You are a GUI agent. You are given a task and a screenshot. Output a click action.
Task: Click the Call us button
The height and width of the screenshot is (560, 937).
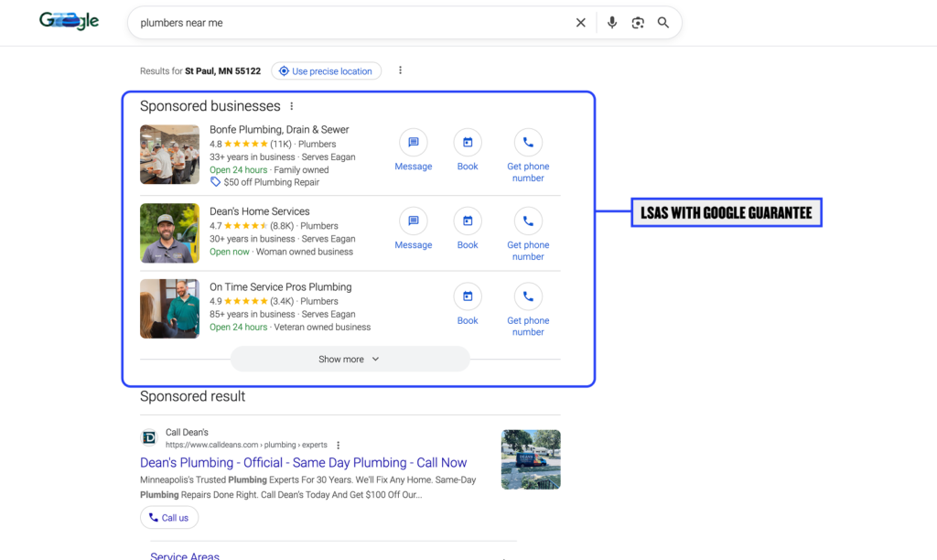point(169,518)
